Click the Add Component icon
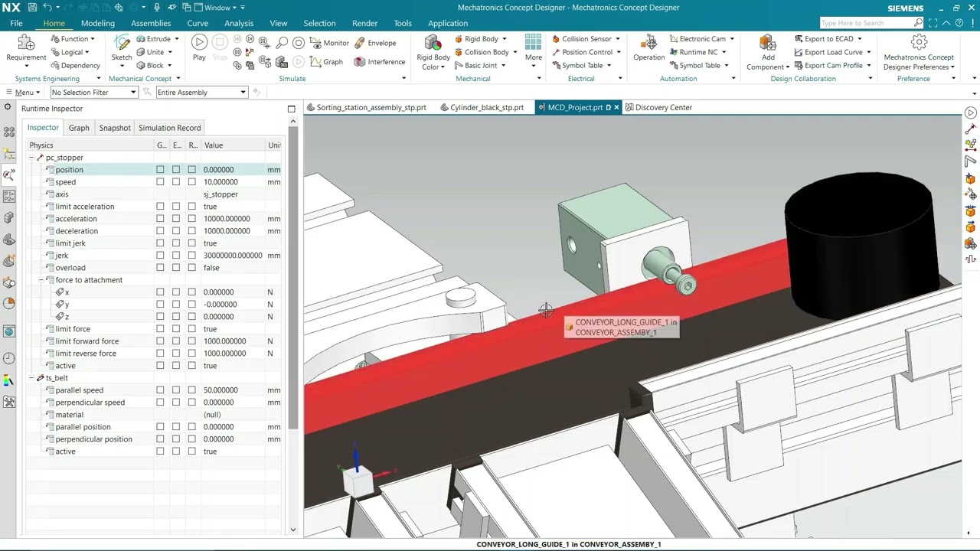Viewport: 980px width, 551px height. pyautogui.click(x=768, y=43)
